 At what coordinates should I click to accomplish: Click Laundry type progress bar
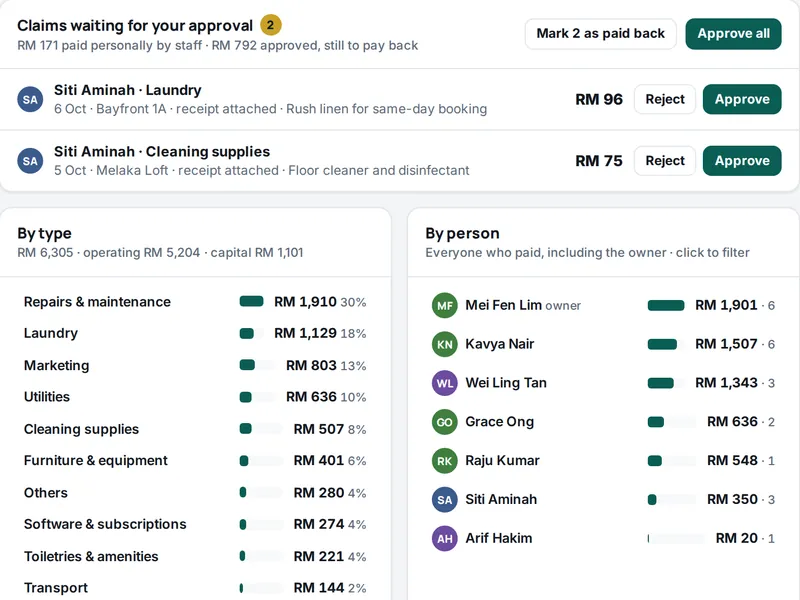pyautogui.click(x=252, y=334)
